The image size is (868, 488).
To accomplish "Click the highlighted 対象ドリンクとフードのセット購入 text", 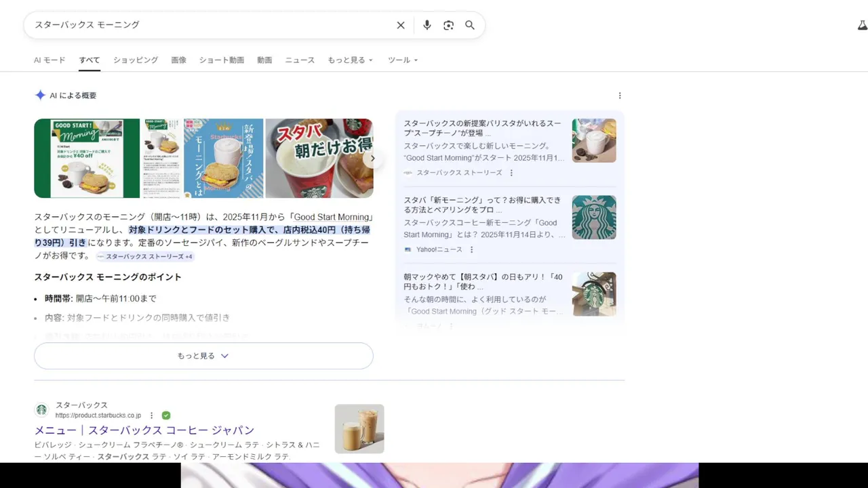I will [201, 230].
